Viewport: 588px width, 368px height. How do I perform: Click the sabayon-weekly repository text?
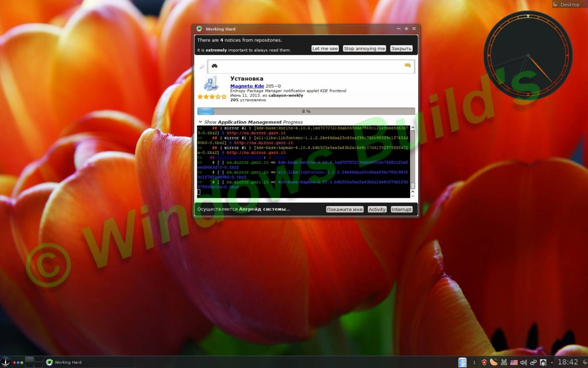286,95
